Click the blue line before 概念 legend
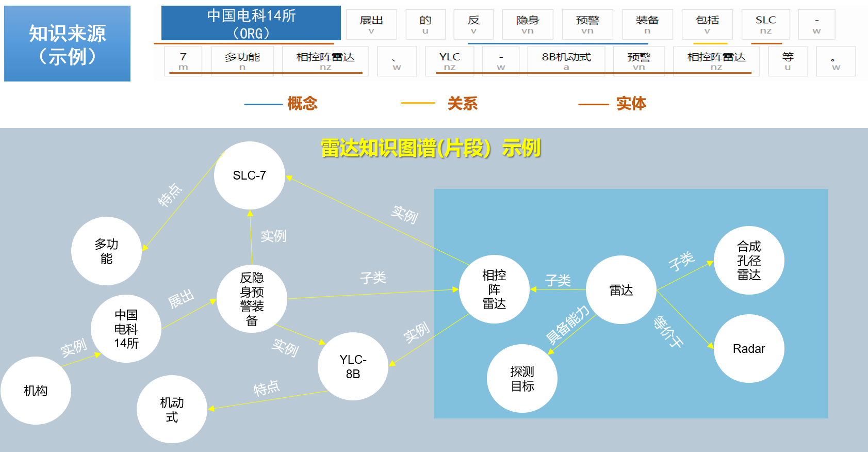This screenshot has height=452, width=868. coord(264,104)
